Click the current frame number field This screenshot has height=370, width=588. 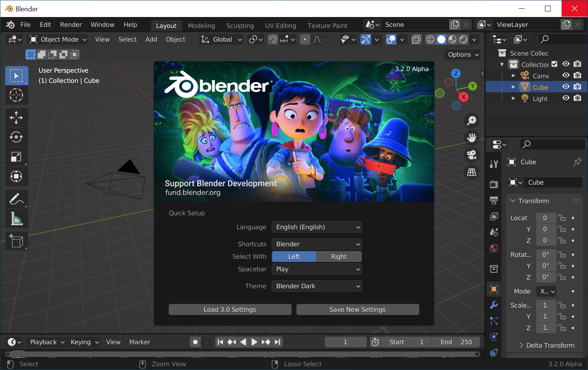[x=345, y=342]
